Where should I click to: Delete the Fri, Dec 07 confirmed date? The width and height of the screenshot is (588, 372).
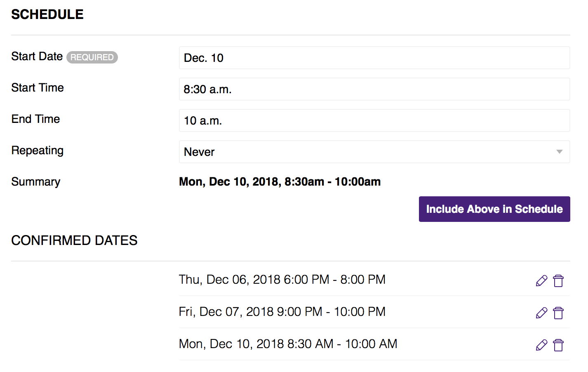[x=559, y=313]
